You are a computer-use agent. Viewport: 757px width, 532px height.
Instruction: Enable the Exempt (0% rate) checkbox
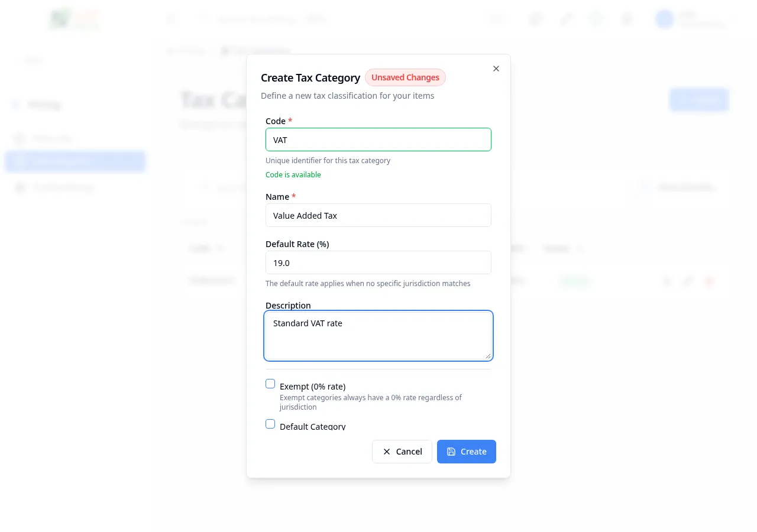(270, 384)
